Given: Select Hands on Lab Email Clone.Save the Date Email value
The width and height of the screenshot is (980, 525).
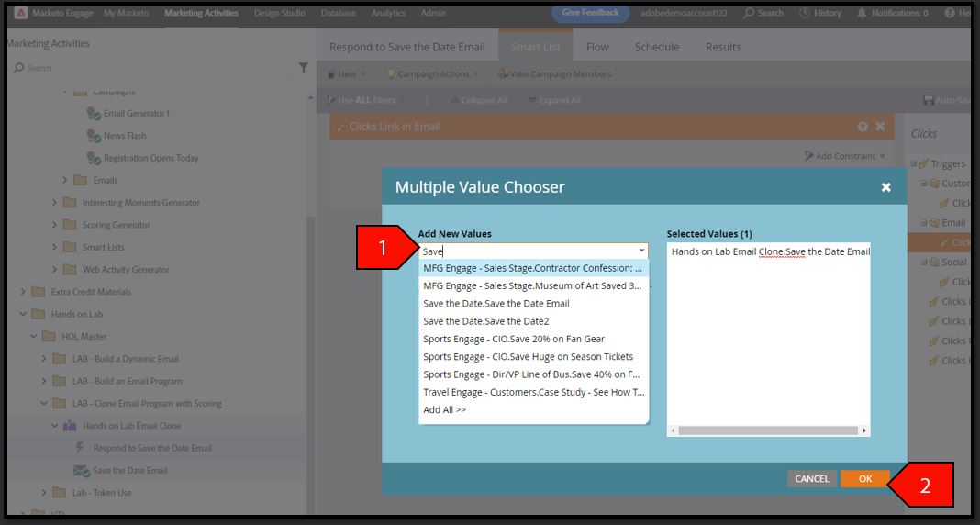Looking at the screenshot, I should point(770,251).
